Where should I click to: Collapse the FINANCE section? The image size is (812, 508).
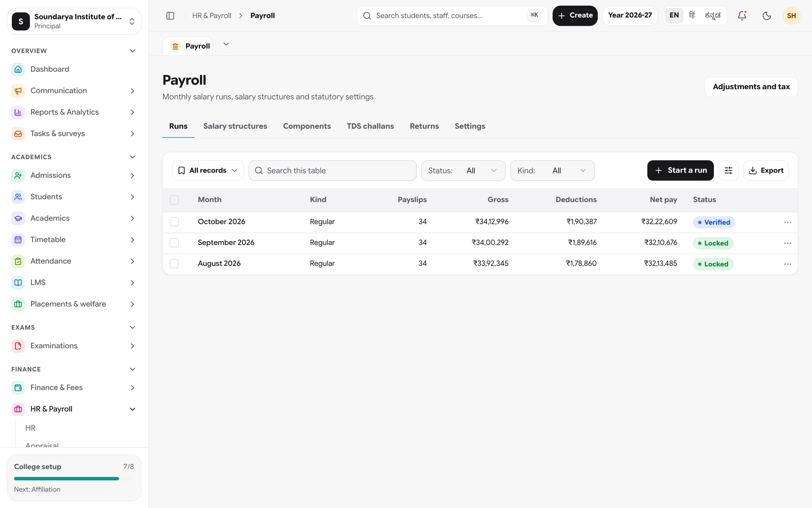click(x=132, y=369)
